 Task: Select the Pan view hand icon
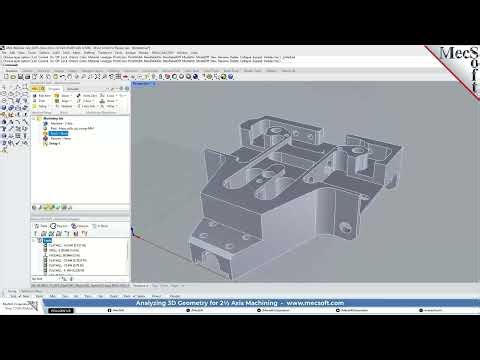(x=69, y=77)
